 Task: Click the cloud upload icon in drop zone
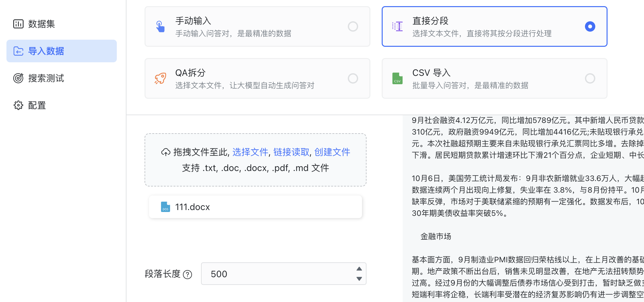(x=166, y=152)
